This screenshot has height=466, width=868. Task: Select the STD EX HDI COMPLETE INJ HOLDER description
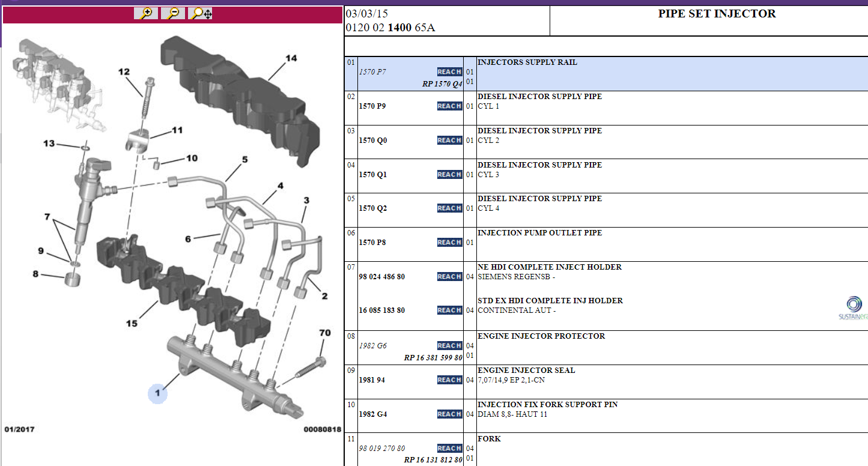[550, 301]
